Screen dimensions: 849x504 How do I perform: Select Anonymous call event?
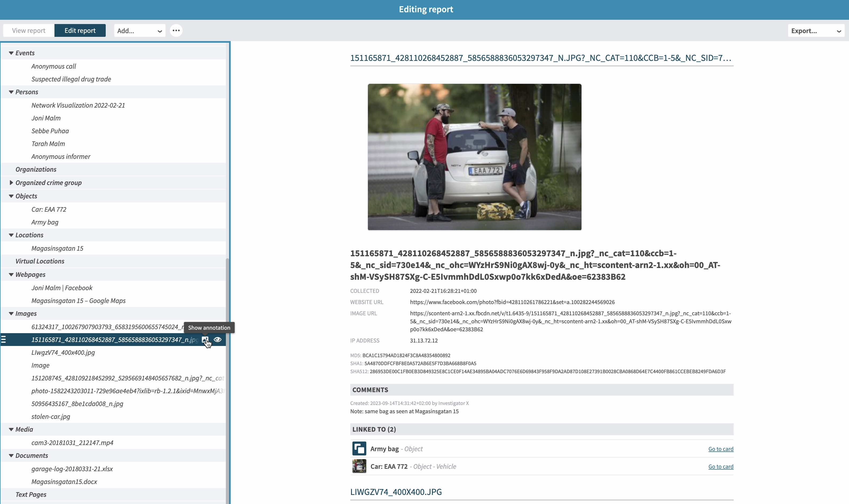(54, 66)
